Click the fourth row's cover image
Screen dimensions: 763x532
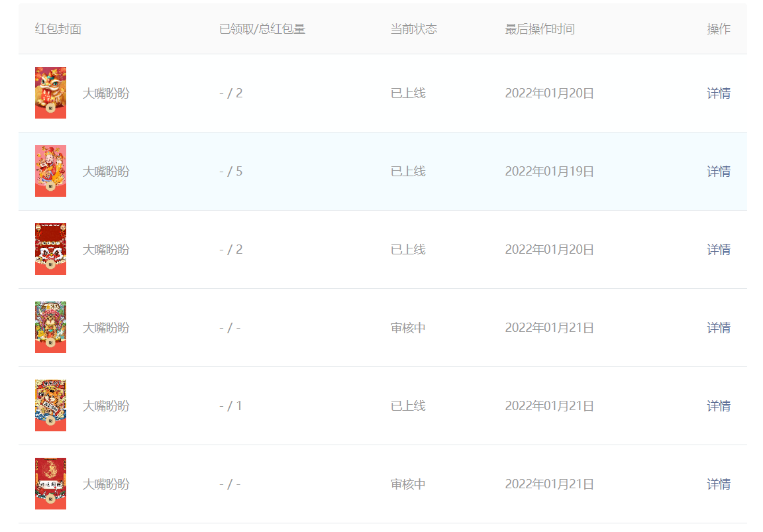pos(50,327)
